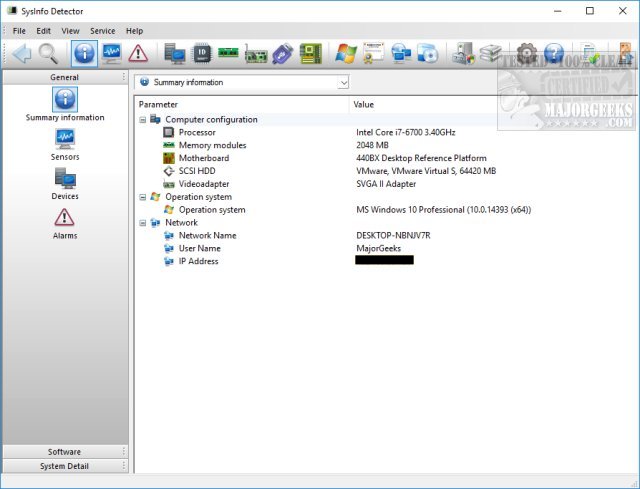Screen dimensions: 640x489
Task: Open the File menu
Action: (x=19, y=31)
